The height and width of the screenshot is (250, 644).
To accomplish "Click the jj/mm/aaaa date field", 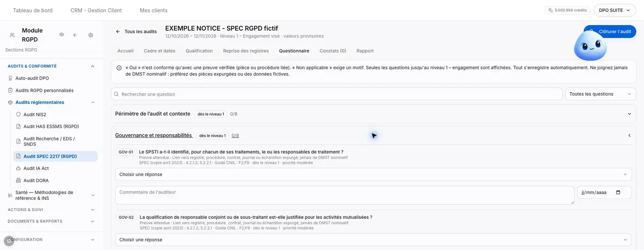I will [x=604, y=192].
